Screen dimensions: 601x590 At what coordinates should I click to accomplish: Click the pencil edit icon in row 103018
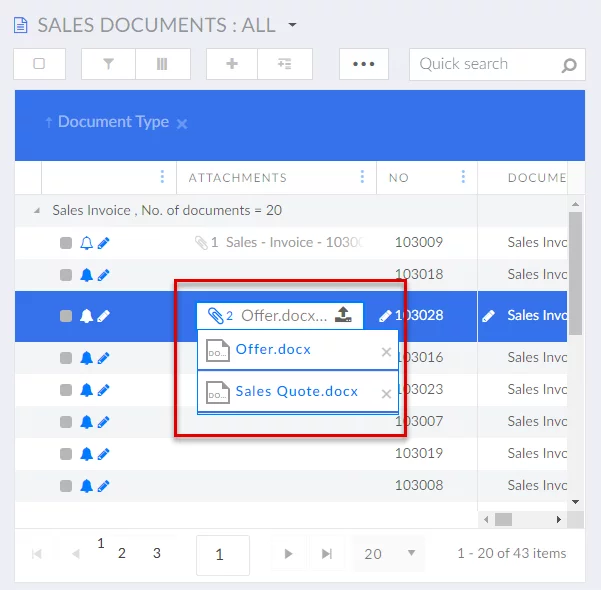coord(104,275)
